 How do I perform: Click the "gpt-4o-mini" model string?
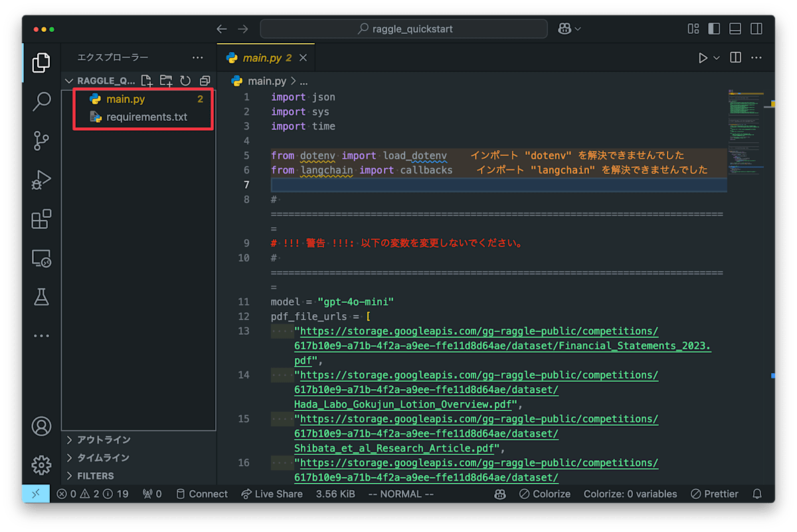pyautogui.click(x=356, y=302)
